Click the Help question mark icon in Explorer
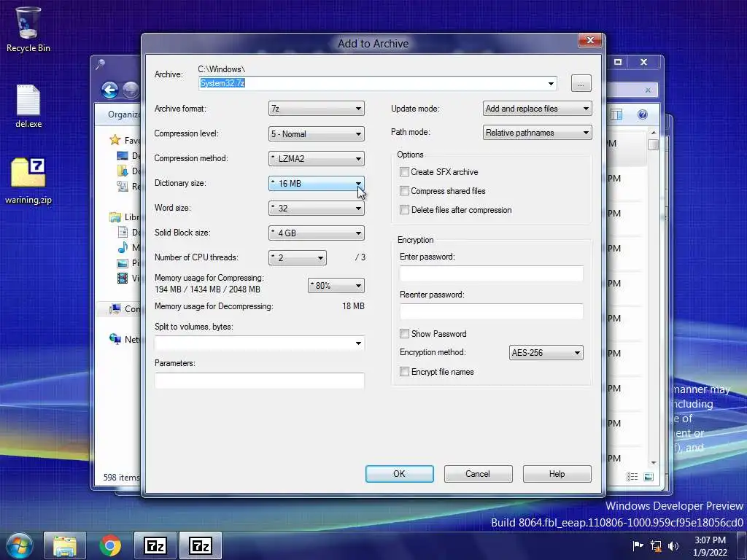Image resolution: width=747 pixels, height=560 pixels. click(642, 114)
